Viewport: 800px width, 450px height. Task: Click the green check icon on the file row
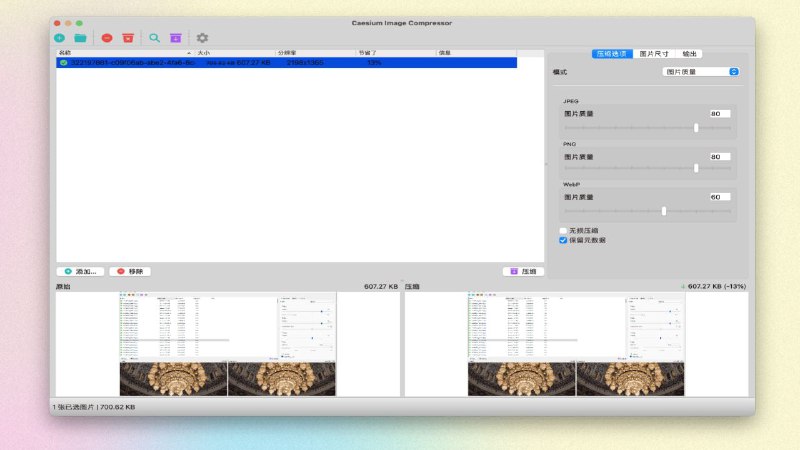[x=63, y=63]
